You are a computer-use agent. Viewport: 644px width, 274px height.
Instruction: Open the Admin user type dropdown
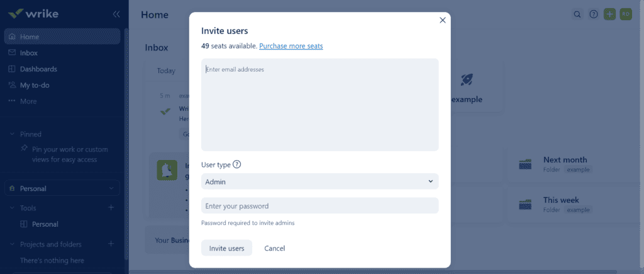(320, 181)
